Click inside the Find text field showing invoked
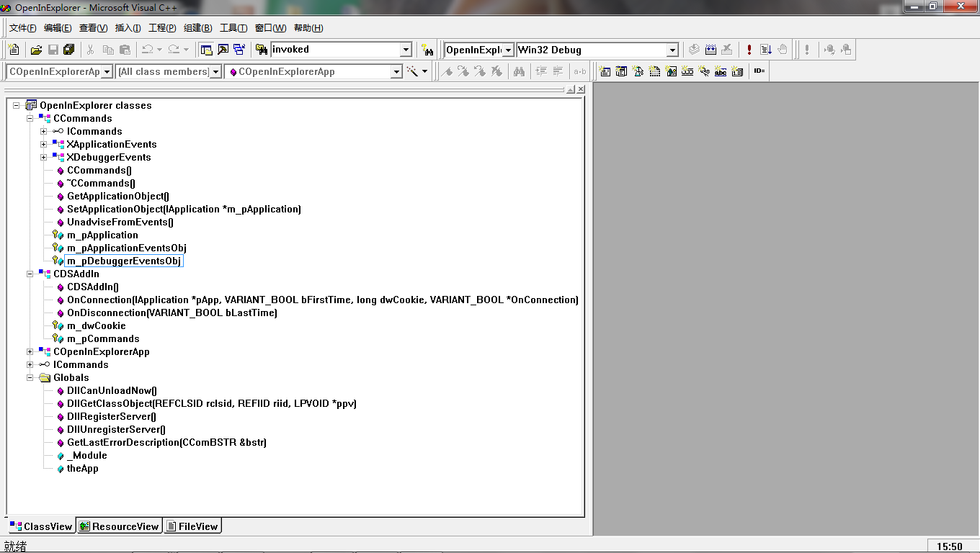Viewport: 980px width, 553px height. coord(335,50)
